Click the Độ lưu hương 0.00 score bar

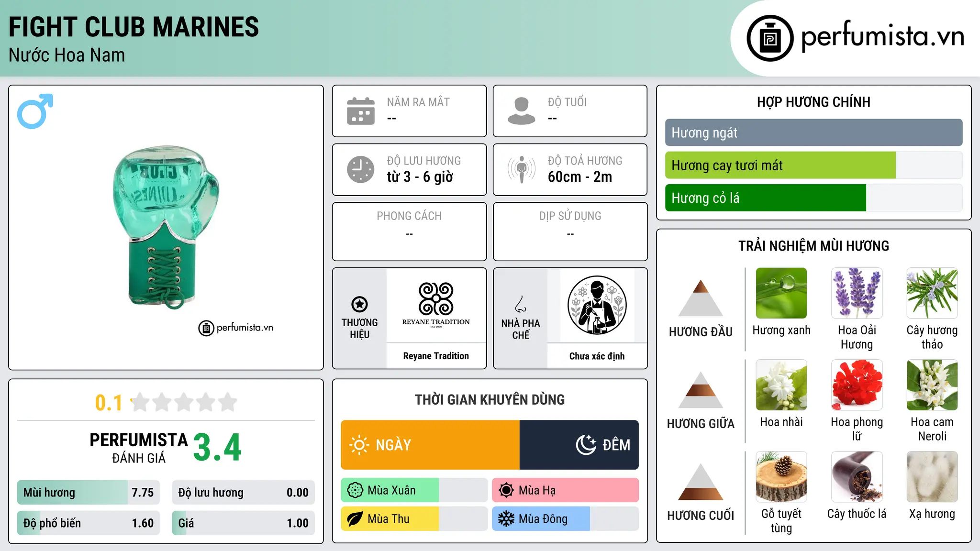pyautogui.click(x=243, y=493)
